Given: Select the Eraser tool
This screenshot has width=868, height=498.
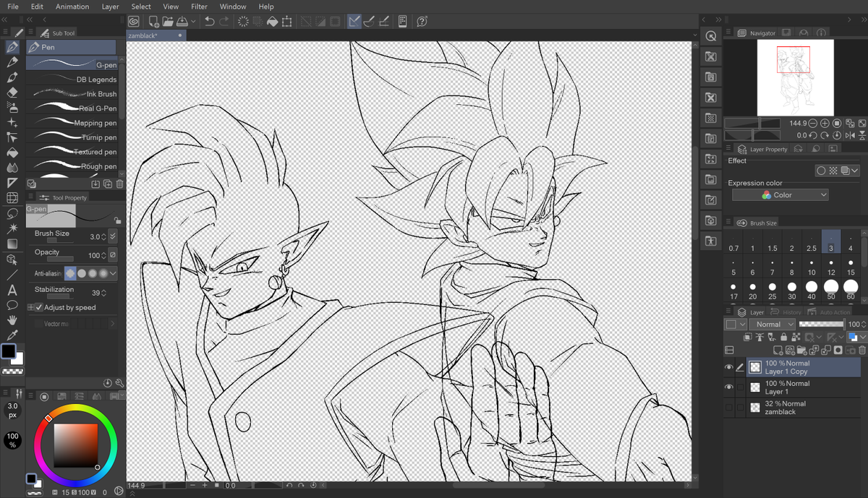Looking at the screenshot, I should pyautogui.click(x=12, y=93).
